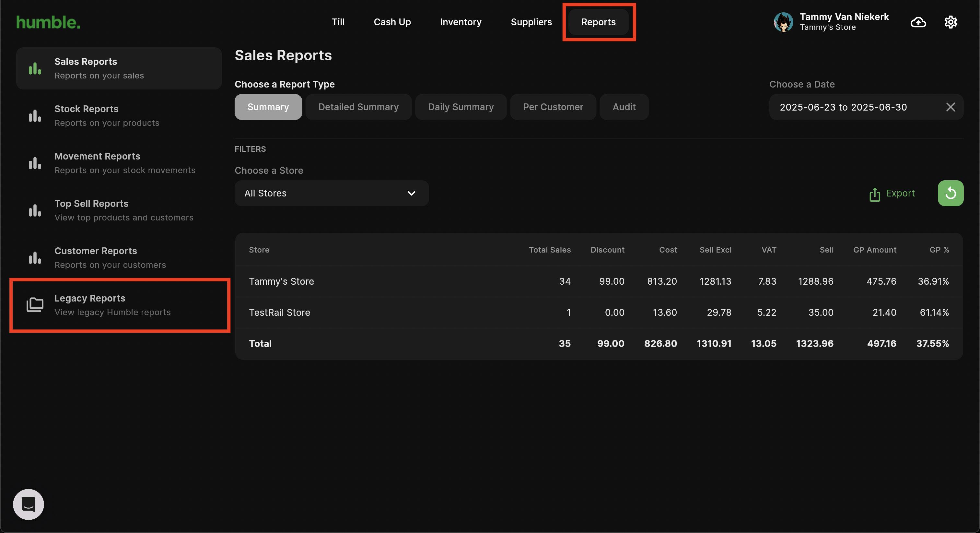This screenshot has height=533, width=980.
Task: Go to the Cash Up tab
Action: click(x=392, y=22)
